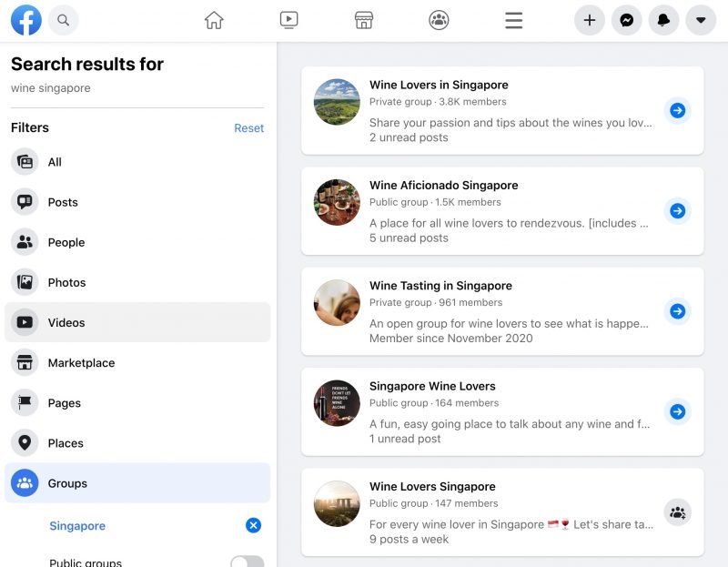728x567 pixels.
Task: Select the People filter
Action: tap(137, 242)
